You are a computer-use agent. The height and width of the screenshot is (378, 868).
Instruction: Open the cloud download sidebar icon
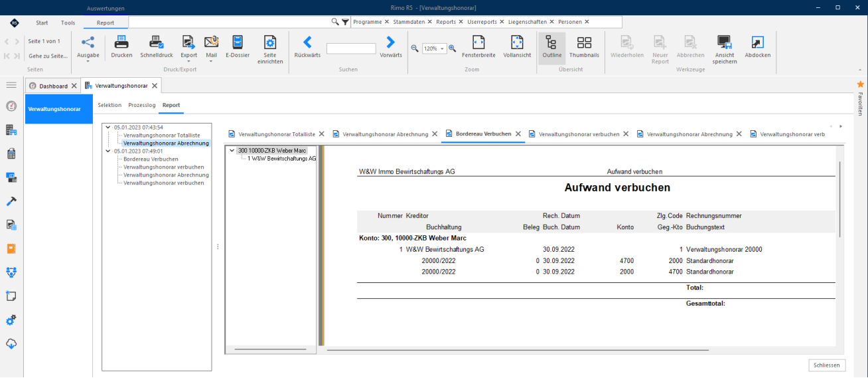click(11, 343)
